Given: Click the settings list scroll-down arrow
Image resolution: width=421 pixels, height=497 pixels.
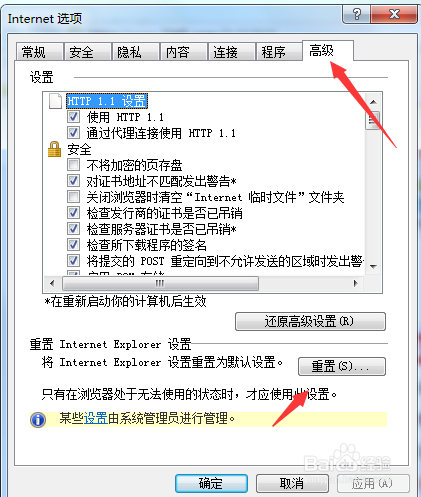Looking at the screenshot, I should click(x=373, y=266).
